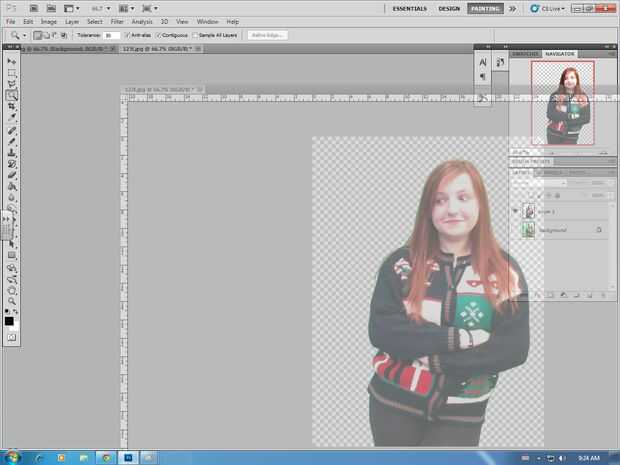The image size is (620, 465).
Task: Show the Background layer visibility
Action: coord(515,230)
